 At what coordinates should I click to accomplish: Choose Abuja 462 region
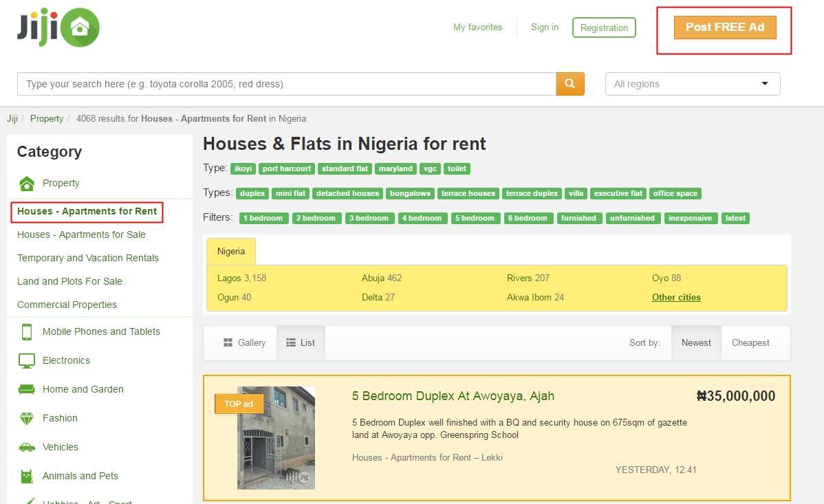pyautogui.click(x=382, y=278)
